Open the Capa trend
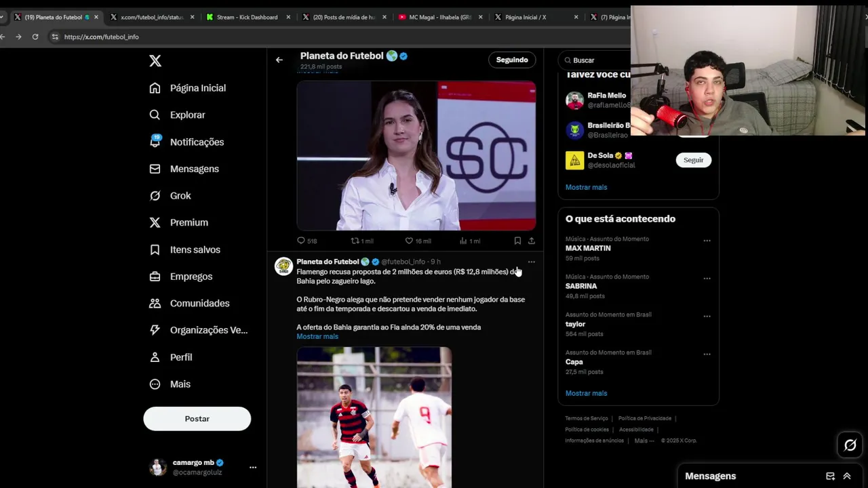 pyautogui.click(x=574, y=362)
